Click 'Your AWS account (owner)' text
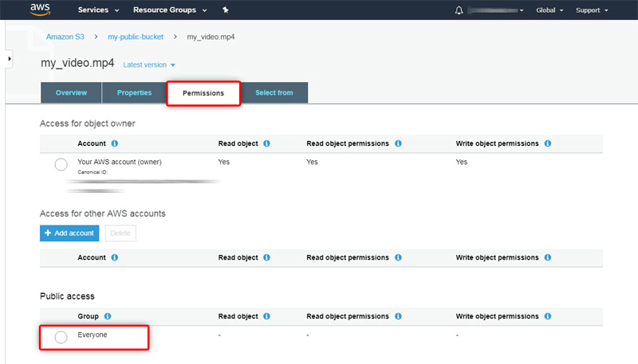 (120, 162)
